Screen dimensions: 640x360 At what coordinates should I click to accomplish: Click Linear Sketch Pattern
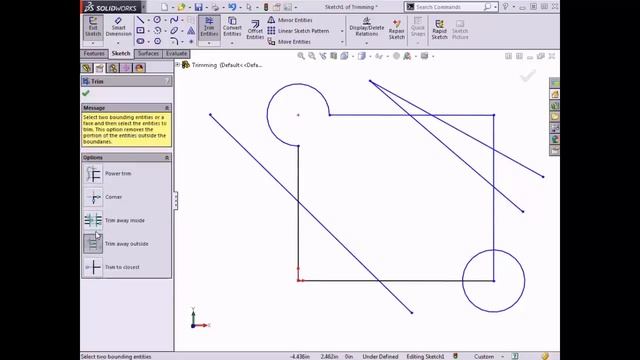tap(298, 31)
